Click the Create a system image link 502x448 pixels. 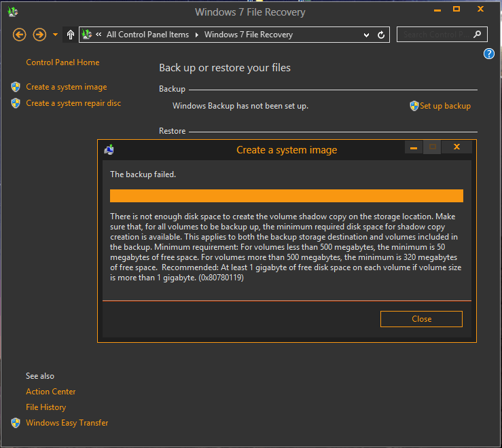(67, 87)
